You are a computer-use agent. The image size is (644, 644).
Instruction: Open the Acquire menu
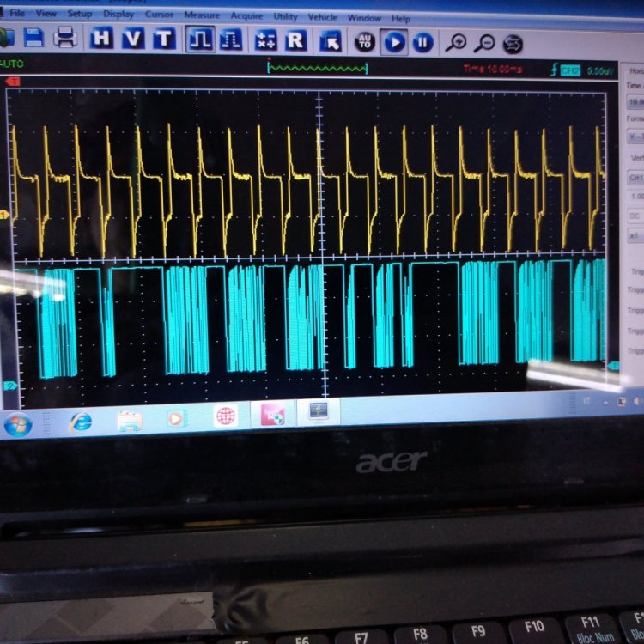[246, 16]
